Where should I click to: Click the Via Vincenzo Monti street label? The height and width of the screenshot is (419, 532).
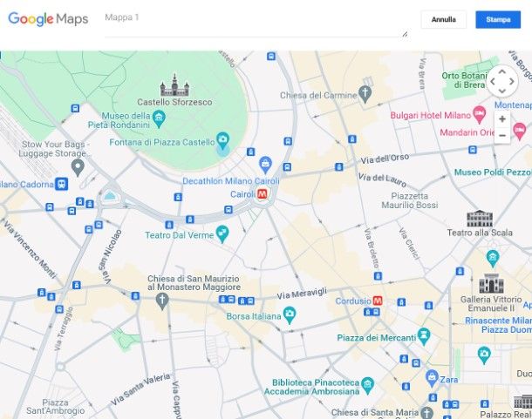(x=29, y=249)
